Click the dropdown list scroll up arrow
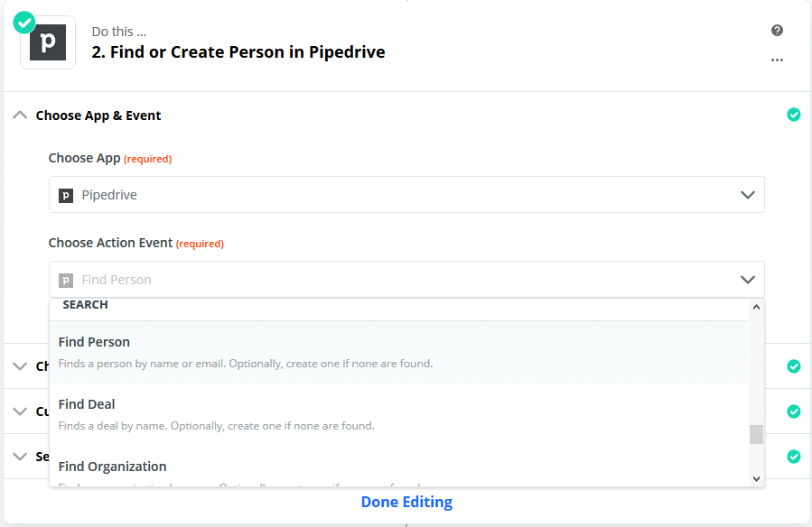812x527 pixels. pos(756,307)
